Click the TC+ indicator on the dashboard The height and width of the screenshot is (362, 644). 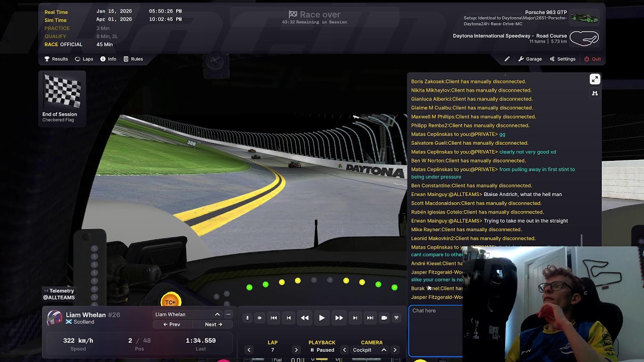point(171,301)
